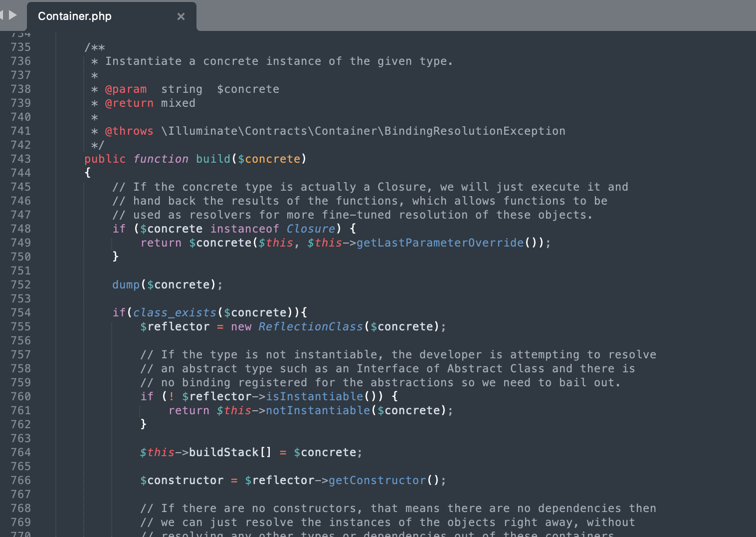The image size is (756, 537).
Task: Click 'buildStack[]' on line 764
Action: click(230, 452)
